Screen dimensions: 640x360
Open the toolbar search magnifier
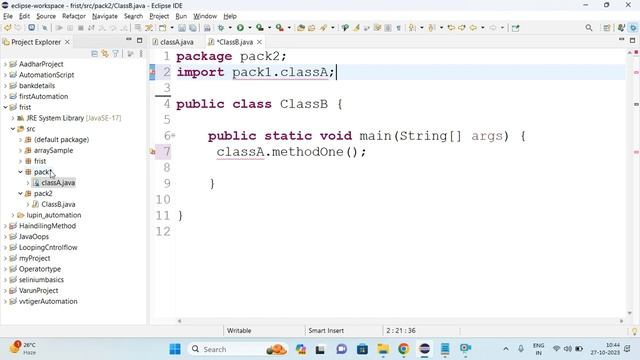pos(589,28)
